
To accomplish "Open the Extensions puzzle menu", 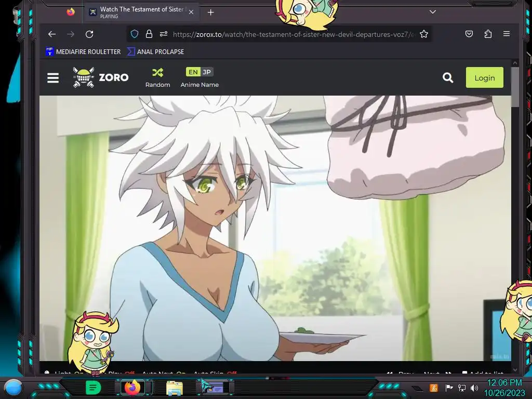I will (x=488, y=34).
